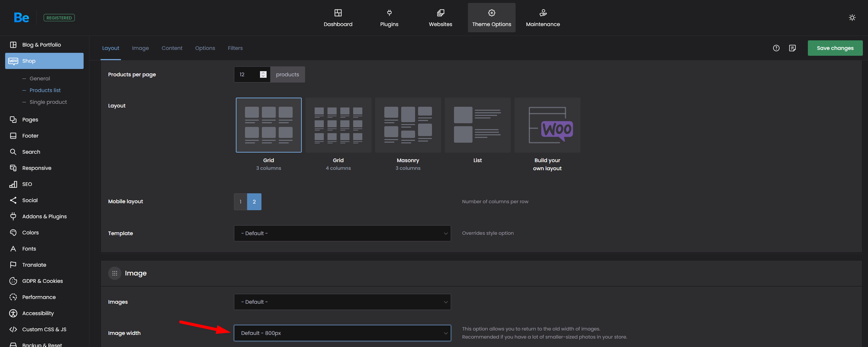The image size is (868, 347).
Task: Choose Build your own layout option
Action: pos(547,125)
